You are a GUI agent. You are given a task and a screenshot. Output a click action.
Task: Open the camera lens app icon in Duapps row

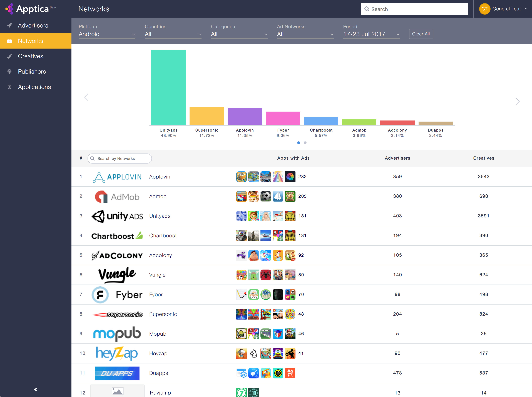click(278, 373)
